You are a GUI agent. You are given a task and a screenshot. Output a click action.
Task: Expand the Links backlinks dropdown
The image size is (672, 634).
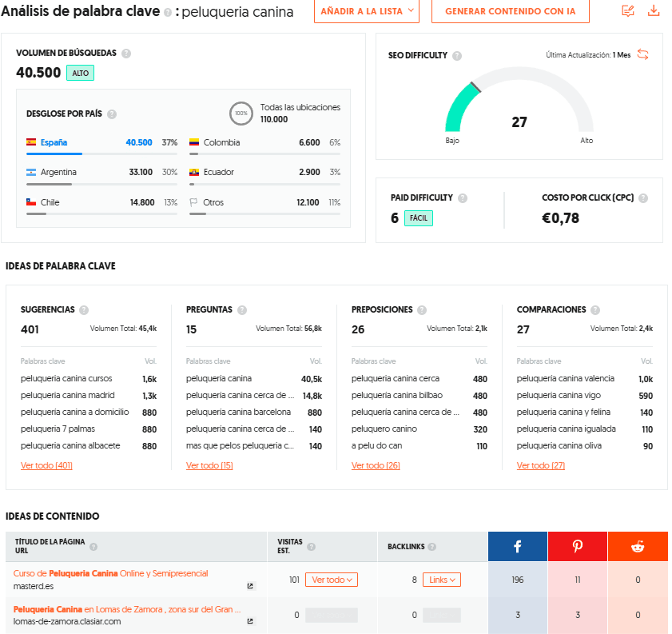click(442, 580)
